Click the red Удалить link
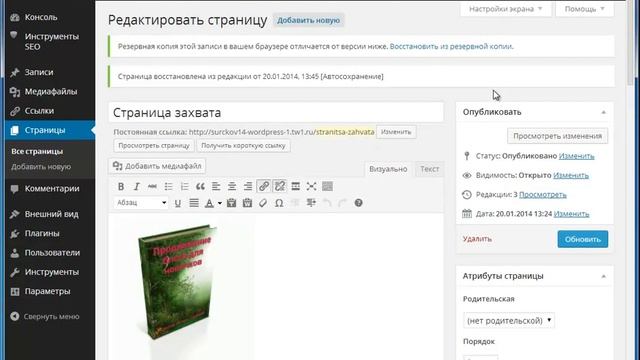 [x=477, y=239]
